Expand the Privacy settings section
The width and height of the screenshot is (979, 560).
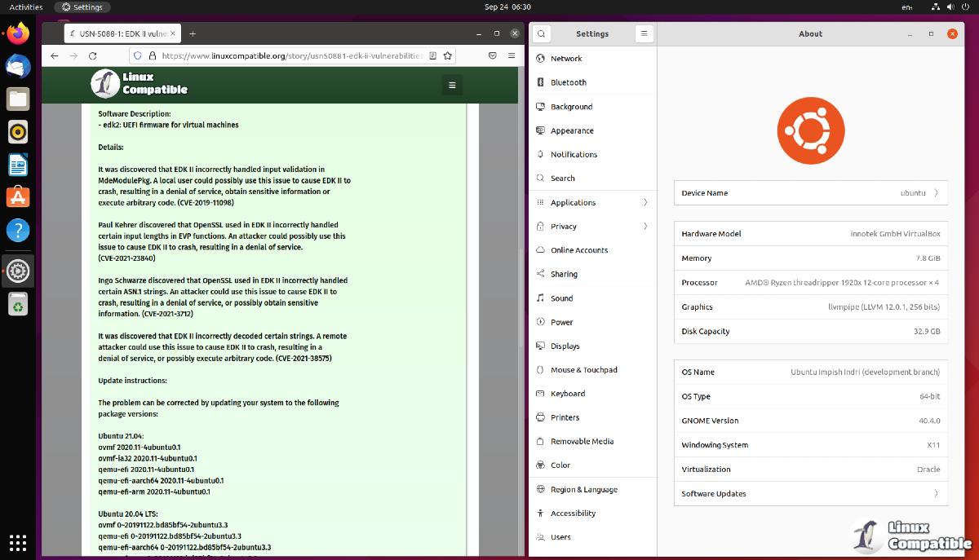[592, 226]
